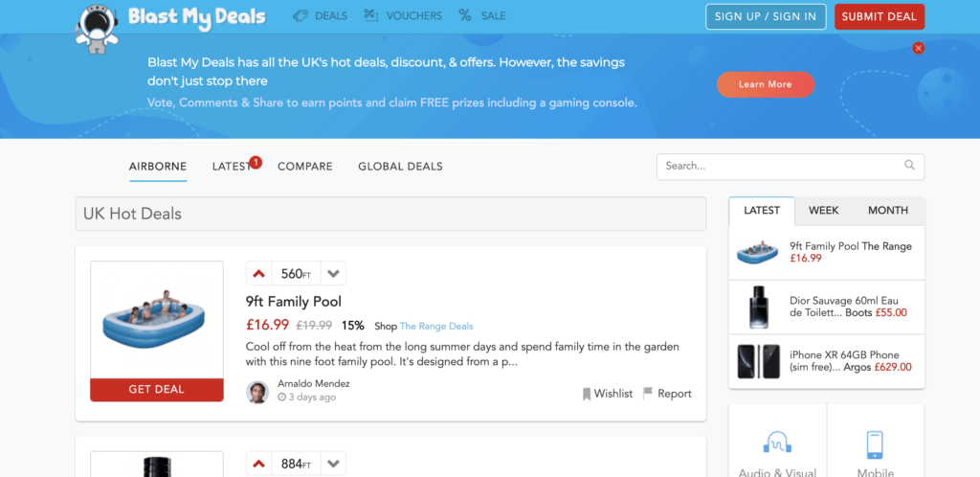
Task: Click the Get Deal button for pool
Action: 157,390
